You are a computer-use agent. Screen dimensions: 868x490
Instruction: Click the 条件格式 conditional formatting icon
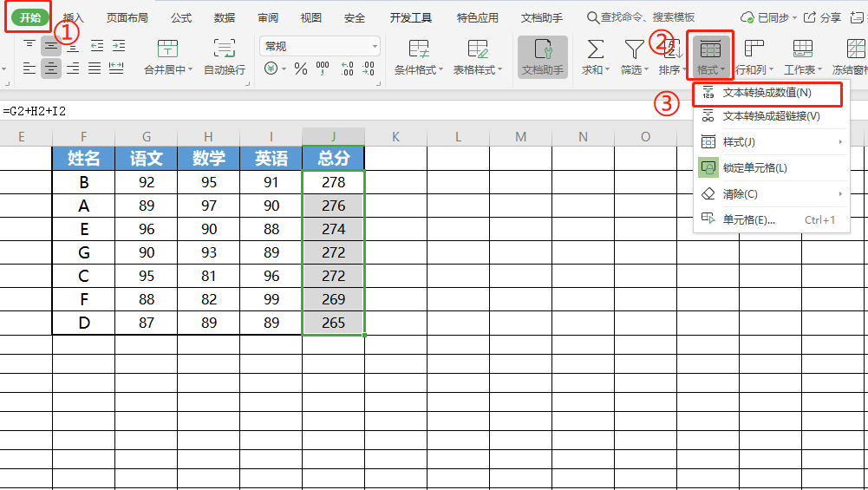(x=419, y=50)
